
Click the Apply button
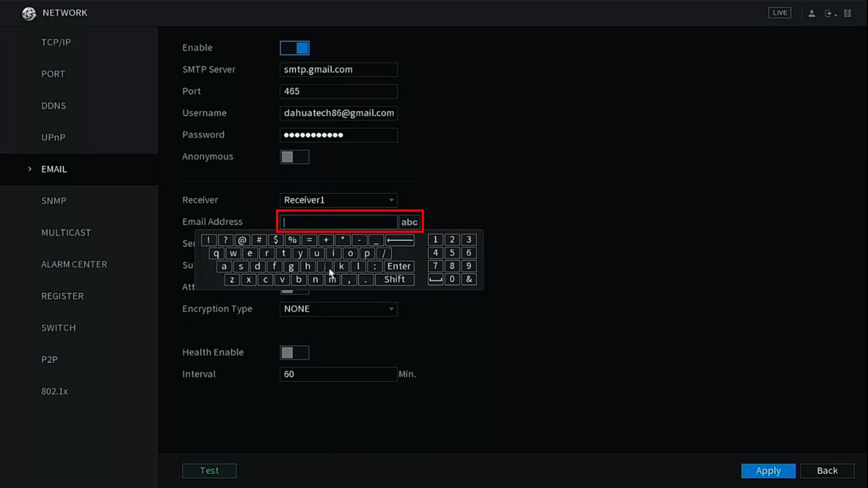pos(768,470)
